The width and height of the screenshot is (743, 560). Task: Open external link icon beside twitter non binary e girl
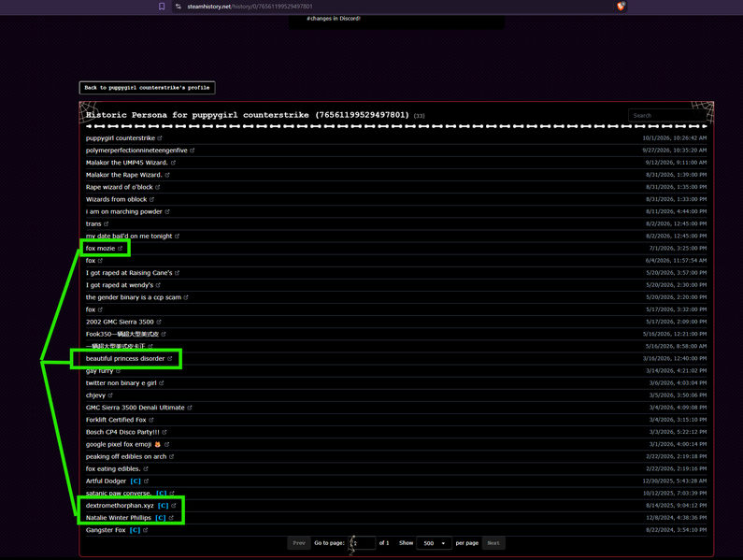(x=161, y=383)
